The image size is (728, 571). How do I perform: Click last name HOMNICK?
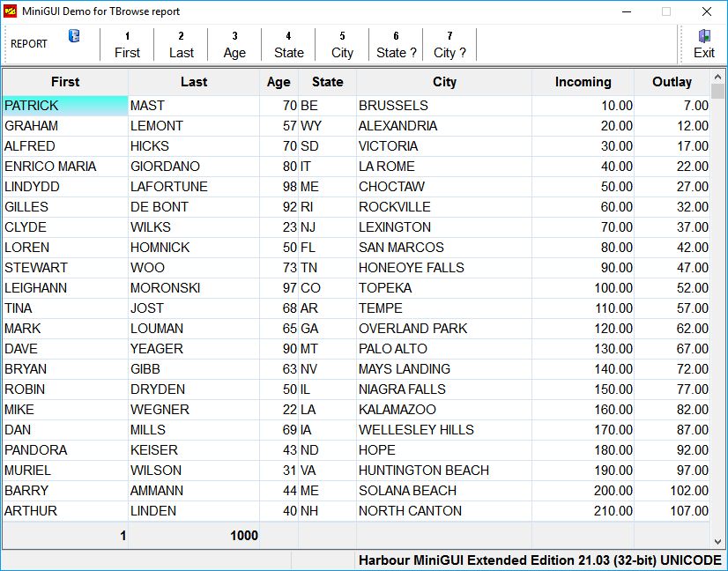pos(194,248)
